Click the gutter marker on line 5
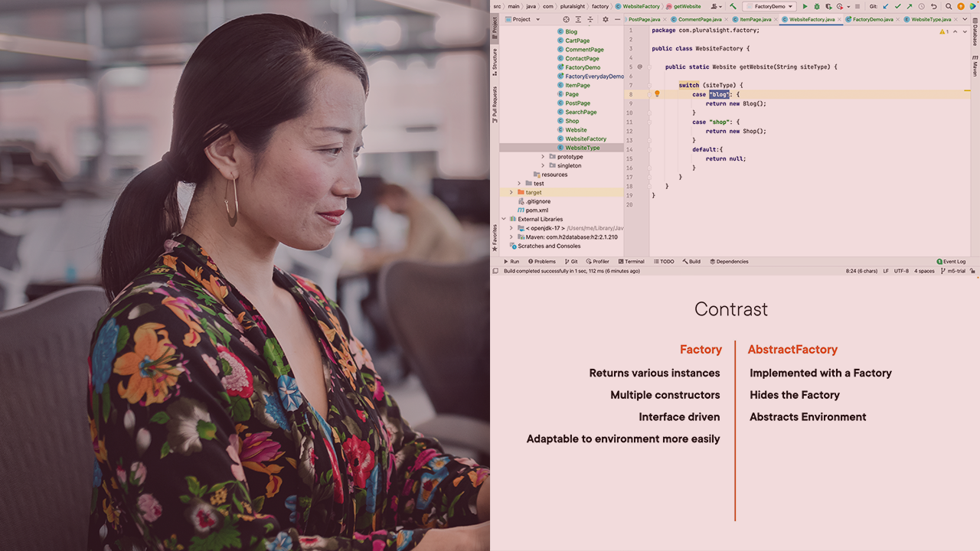This screenshot has height=551, width=980. point(639,67)
